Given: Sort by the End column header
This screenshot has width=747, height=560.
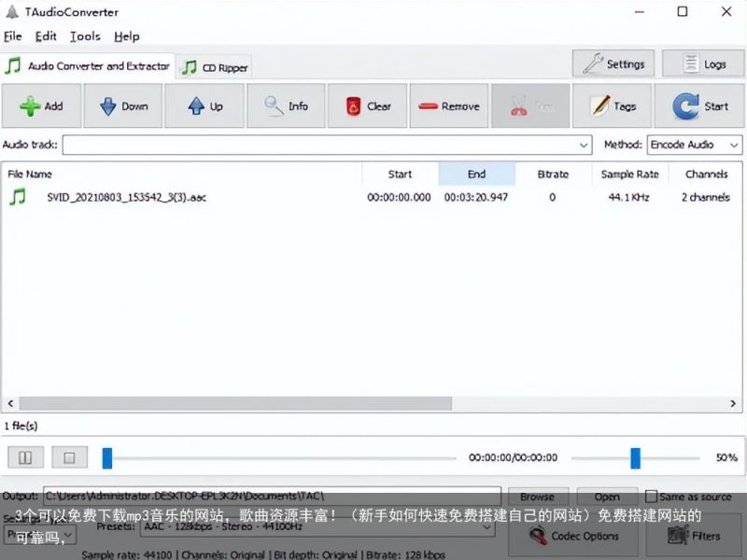Looking at the screenshot, I should (x=477, y=174).
